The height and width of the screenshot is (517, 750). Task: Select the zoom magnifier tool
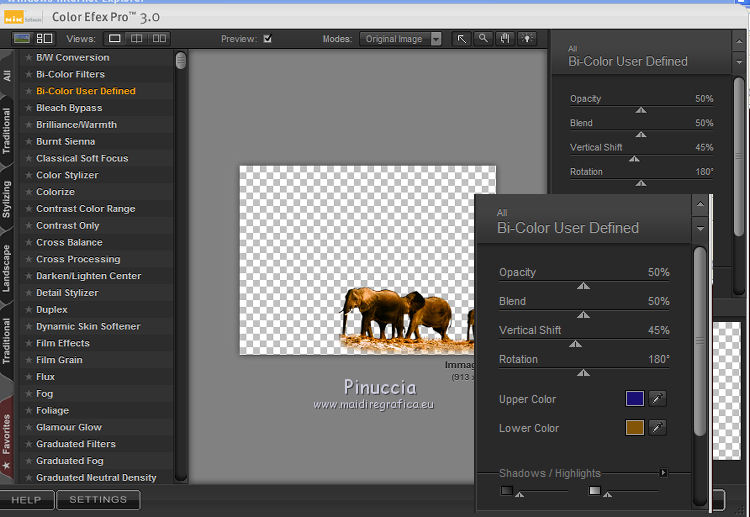pos(483,39)
